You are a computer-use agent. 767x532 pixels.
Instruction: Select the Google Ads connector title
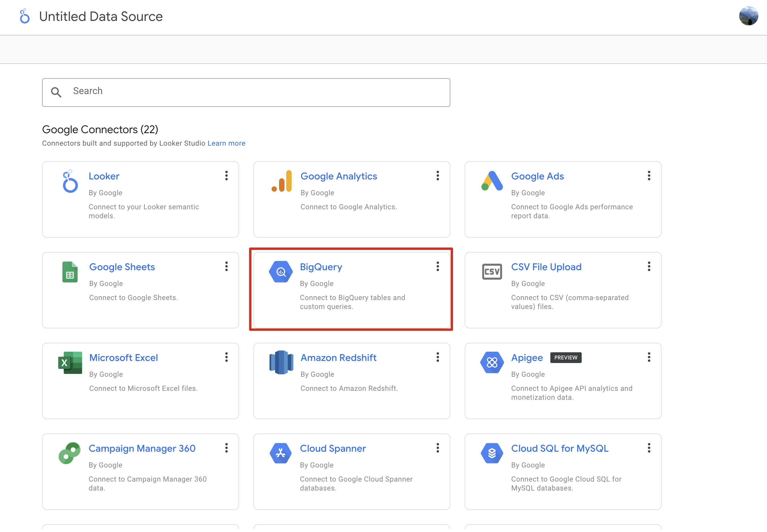pos(537,176)
